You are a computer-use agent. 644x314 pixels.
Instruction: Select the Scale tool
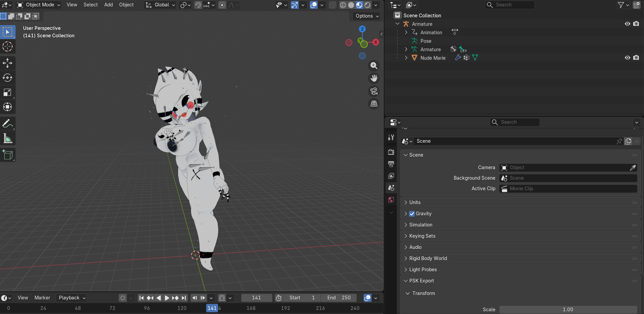point(7,92)
